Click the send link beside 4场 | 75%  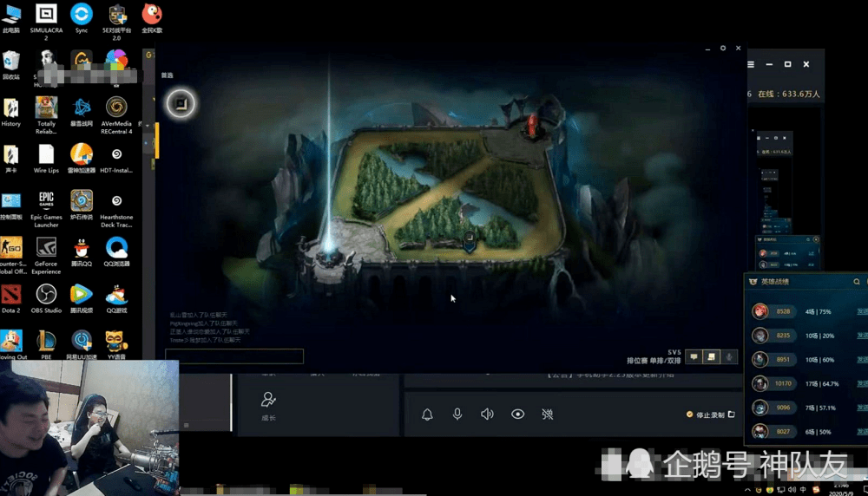tap(862, 312)
